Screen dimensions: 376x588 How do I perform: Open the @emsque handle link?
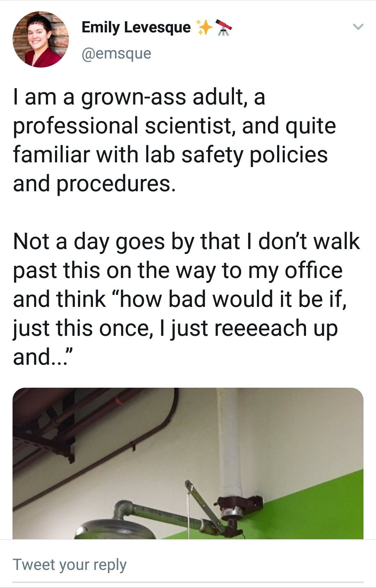[116, 53]
